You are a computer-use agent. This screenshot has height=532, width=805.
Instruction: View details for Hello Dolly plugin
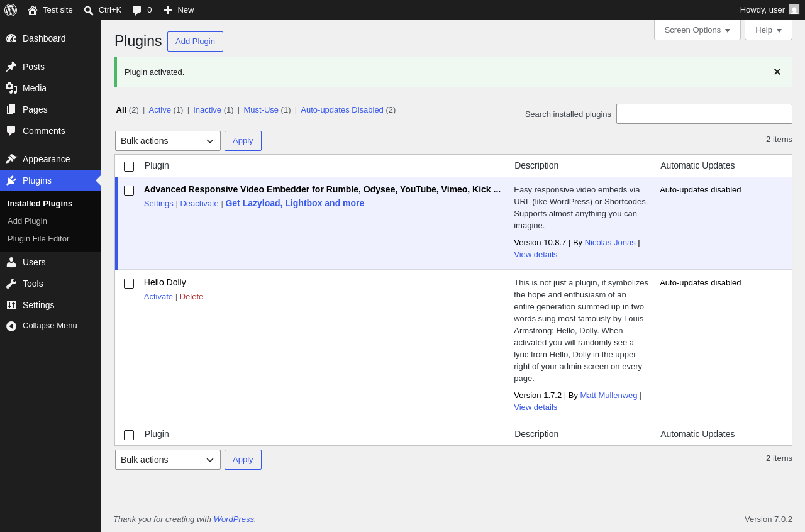(x=535, y=407)
